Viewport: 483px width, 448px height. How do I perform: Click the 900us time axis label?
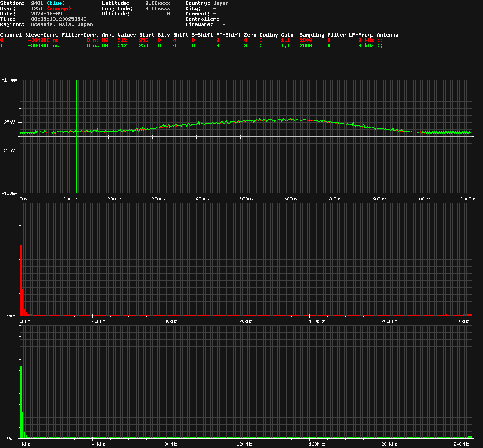(x=423, y=199)
